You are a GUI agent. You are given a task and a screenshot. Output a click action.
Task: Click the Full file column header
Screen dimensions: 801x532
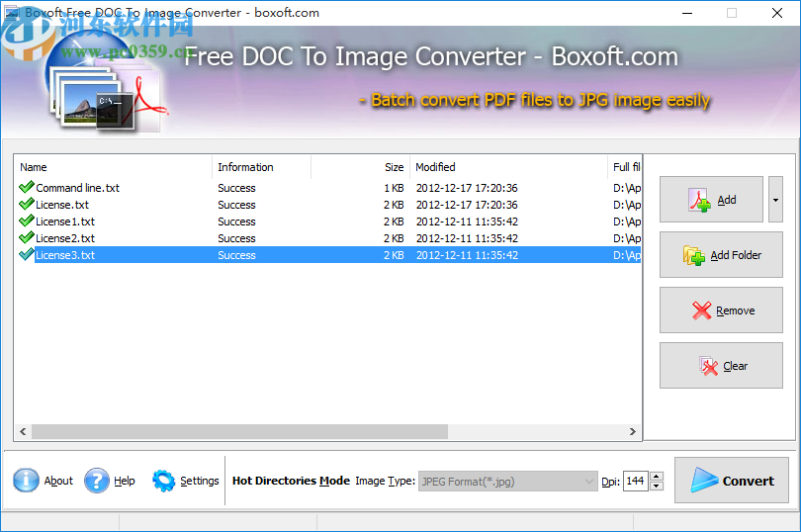(624, 167)
